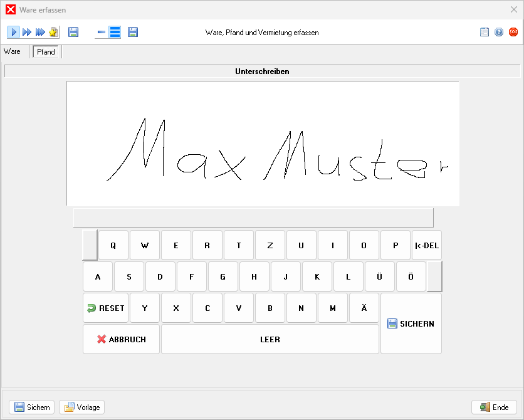The height and width of the screenshot is (420, 524).
Task: Click the triple-arrow skip forward icon
Action: click(40, 32)
